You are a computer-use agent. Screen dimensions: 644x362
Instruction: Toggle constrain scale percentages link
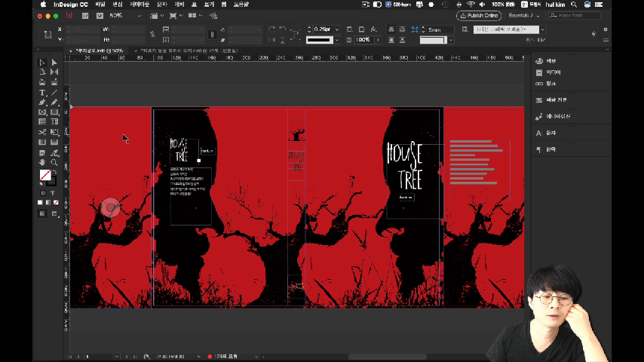click(x=213, y=35)
